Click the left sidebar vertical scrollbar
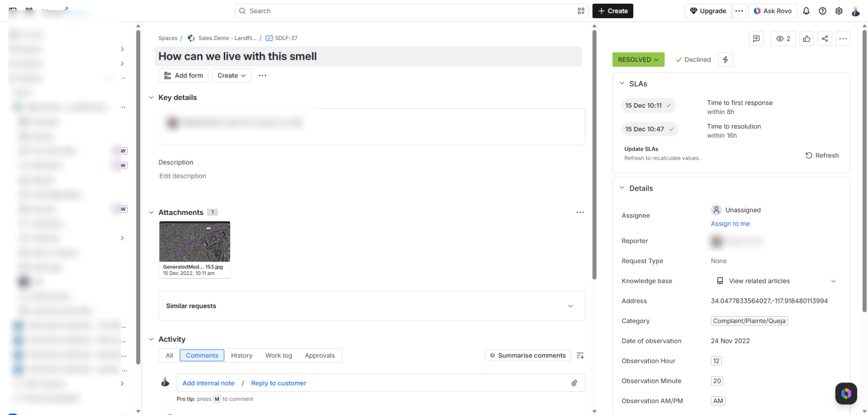The image size is (868, 415). pyautogui.click(x=138, y=197)
